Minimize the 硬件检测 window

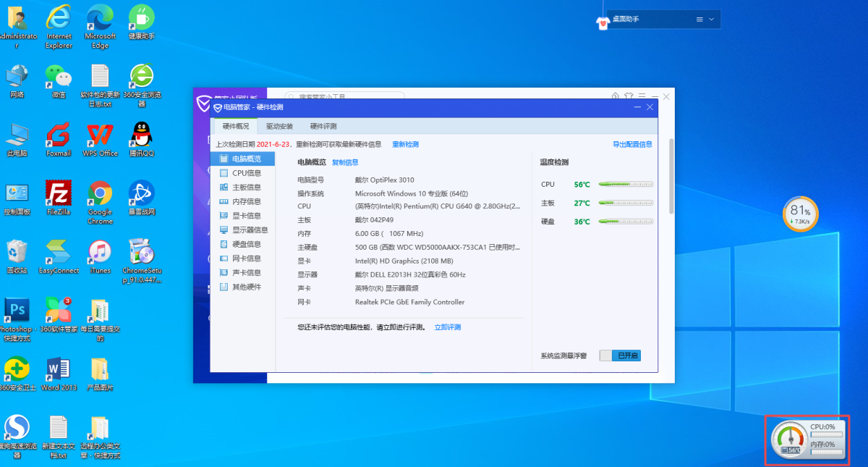[637, 107]
